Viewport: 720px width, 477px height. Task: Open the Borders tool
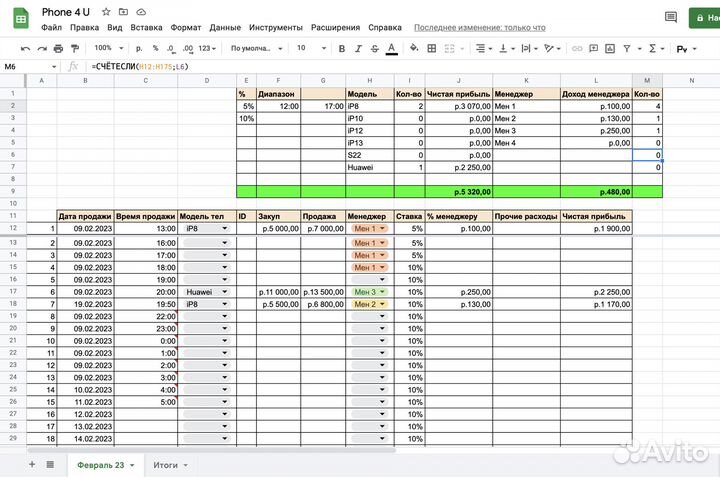point(432,48)
